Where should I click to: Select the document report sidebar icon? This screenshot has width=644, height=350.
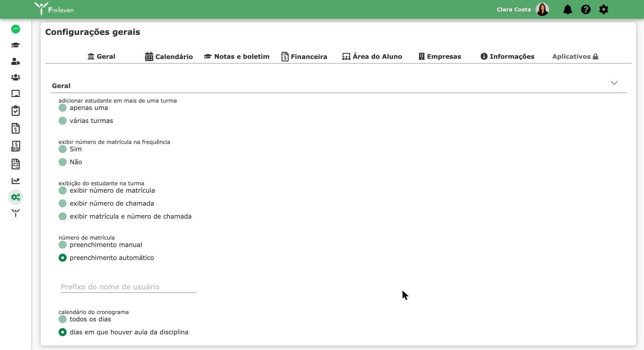pyautogui.click(x=16, y=164)
